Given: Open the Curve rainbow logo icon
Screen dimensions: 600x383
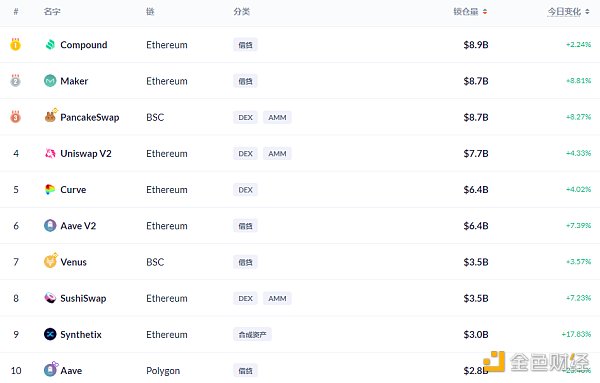Looking at the screenshot, I should [50, 189].
